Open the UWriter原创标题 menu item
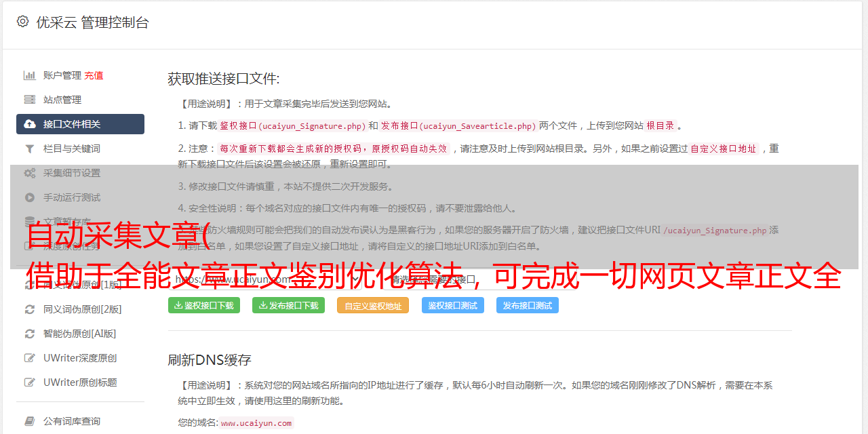The height and width of the screenshot is (434, 868). pyautogui.click(x=80, y=382)
